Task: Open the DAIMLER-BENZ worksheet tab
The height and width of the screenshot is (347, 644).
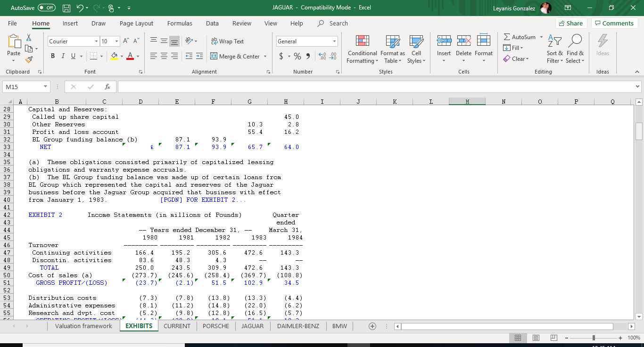Action: point(298,326)
